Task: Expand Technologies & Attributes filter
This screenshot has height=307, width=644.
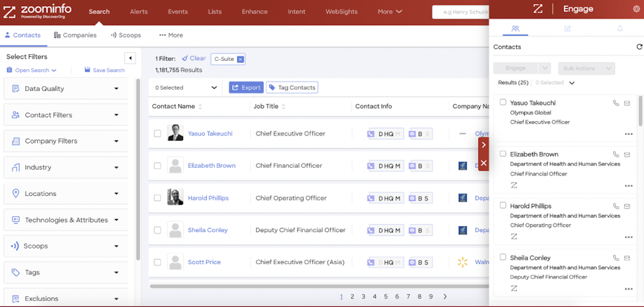Action: [x=66, y=220]
